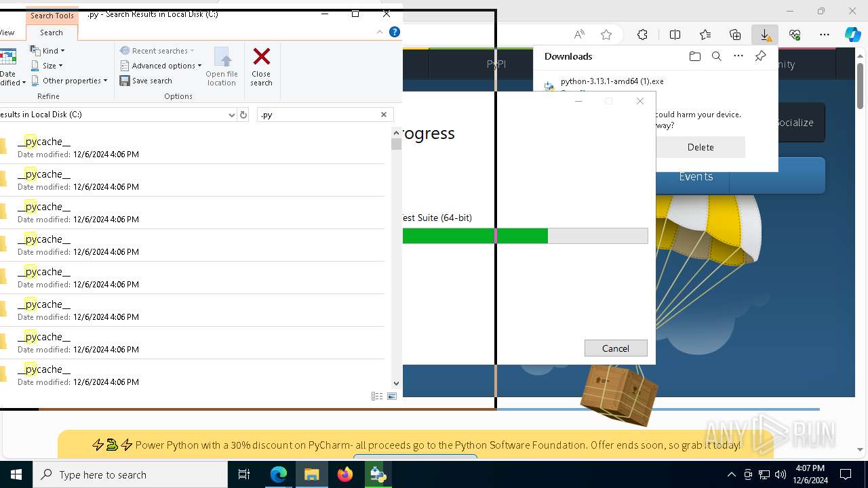
Task: Clear the .py search box with X
Action: [384, 115]
